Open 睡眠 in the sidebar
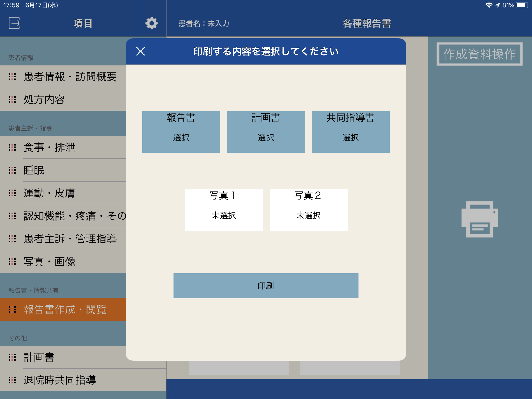The image size is (532, 399). [x=63, y=170]
